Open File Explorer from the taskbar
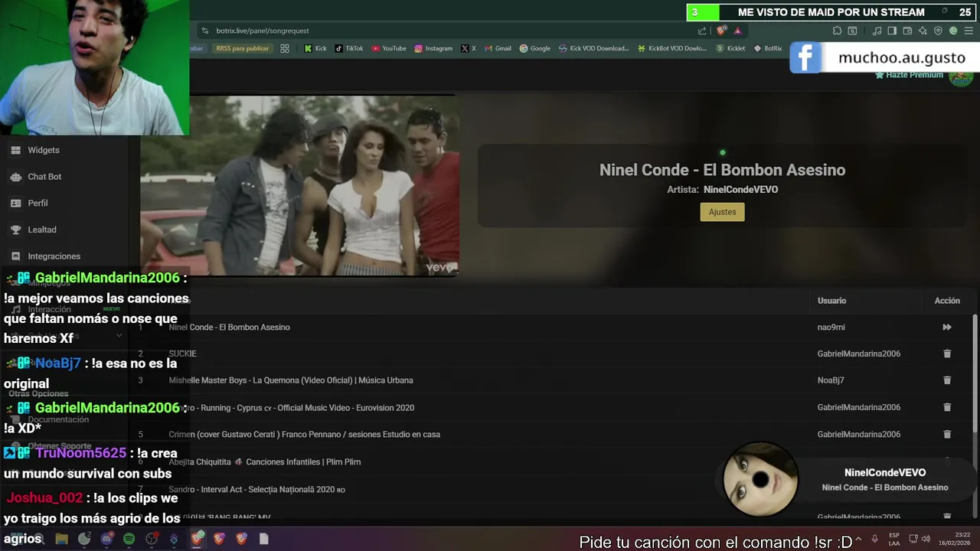 (61, 539)
